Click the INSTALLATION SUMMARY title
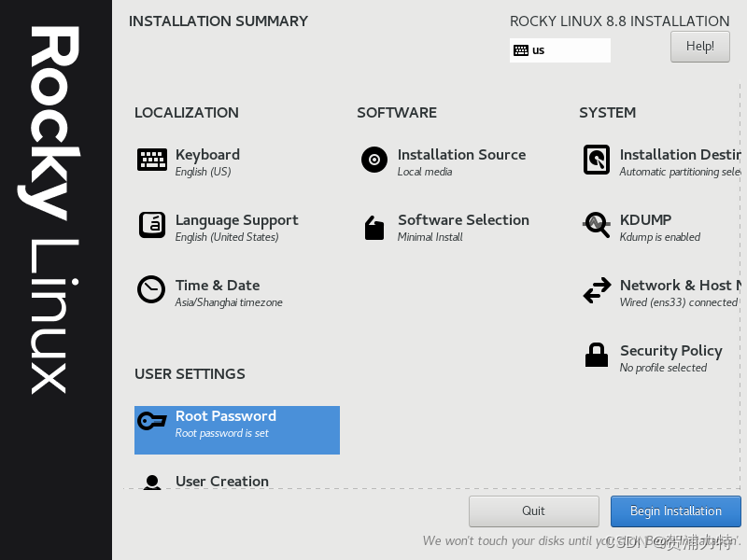747x560 pixels. pos(218,21)
